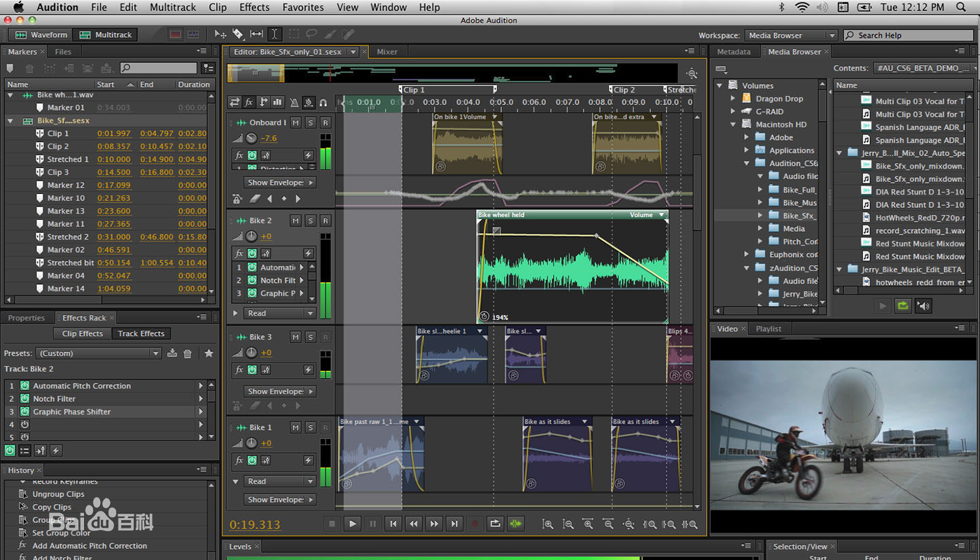Image resolution: width=980 pixels, height=560 pixels.
Task: Show the Effects track section
Action: tap(248, 102)
